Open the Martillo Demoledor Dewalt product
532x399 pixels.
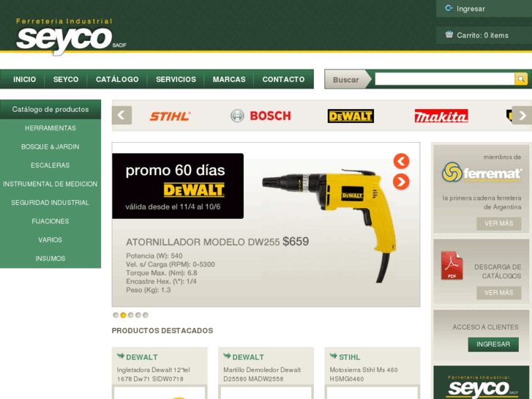point(262,374)
